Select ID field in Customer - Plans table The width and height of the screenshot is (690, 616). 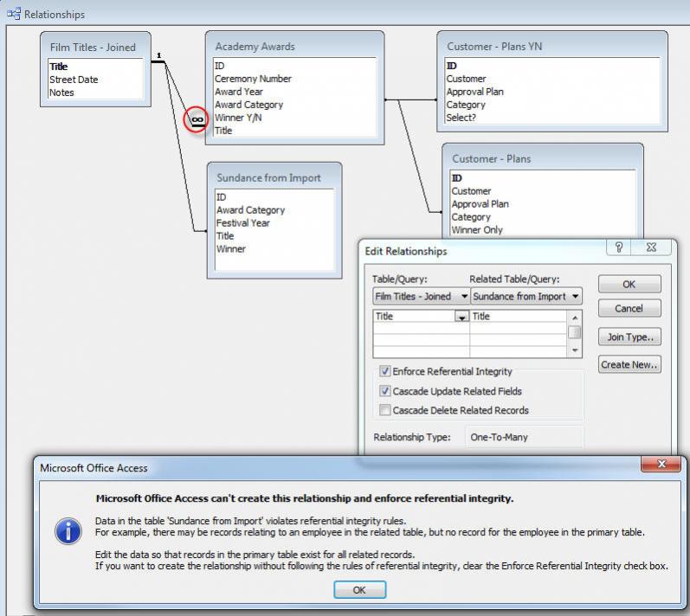457,178
